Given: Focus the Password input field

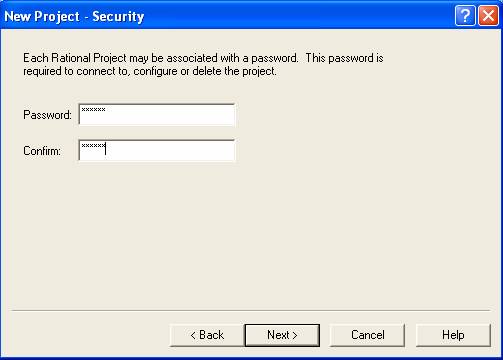Looking at the screenshot, I should click(x=157, y=114).
